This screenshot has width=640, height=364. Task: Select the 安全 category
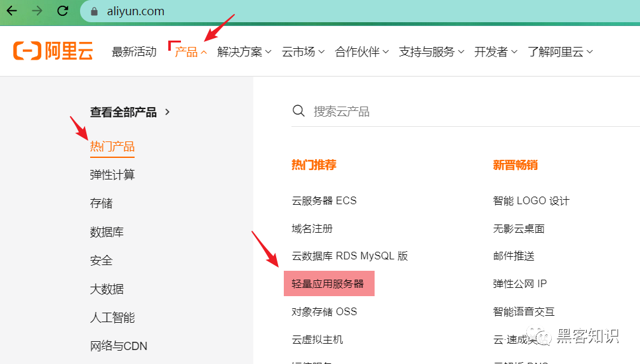[x=101, y=261]
